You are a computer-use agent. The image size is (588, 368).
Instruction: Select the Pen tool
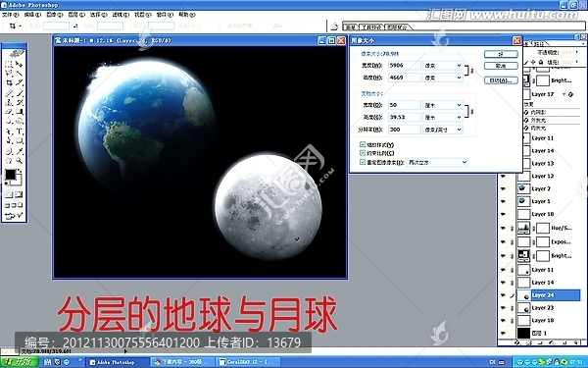[9, 140]
